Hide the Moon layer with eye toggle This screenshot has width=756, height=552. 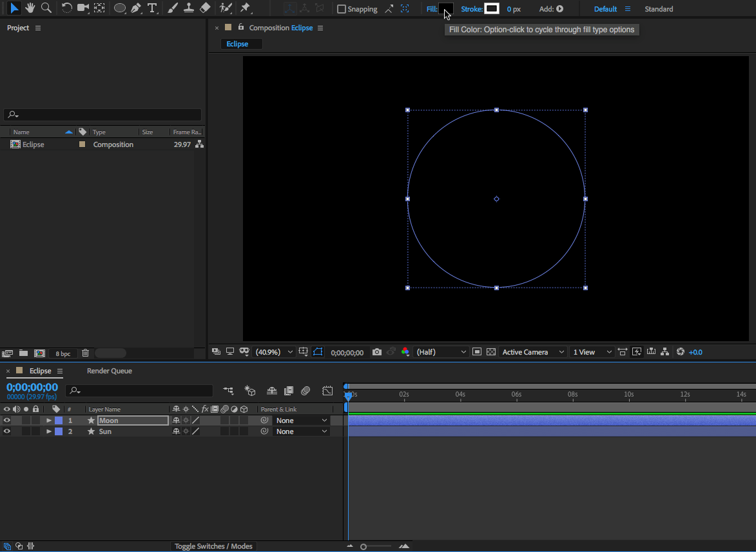(7, 420)
